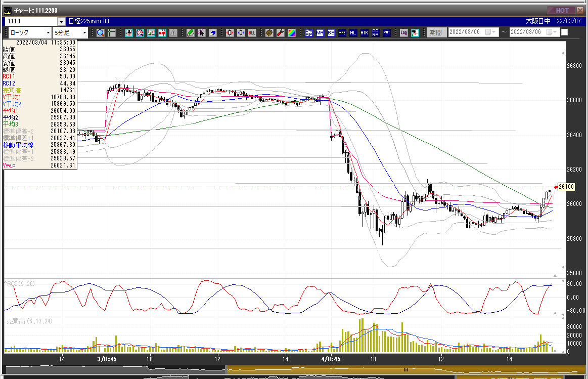Open the rainbow color settings icon

pos(291,33)
